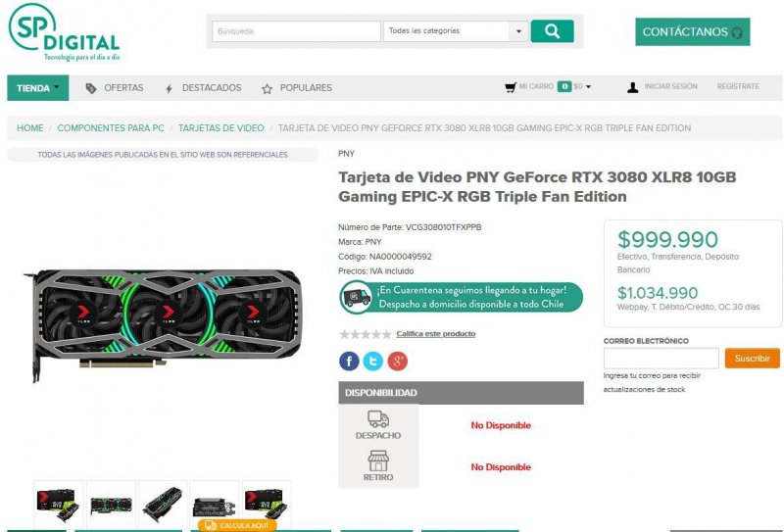Viewport: 784px width, 532px height.
Task: Click the SP Digital logo
Action: (x=64, y=33)
